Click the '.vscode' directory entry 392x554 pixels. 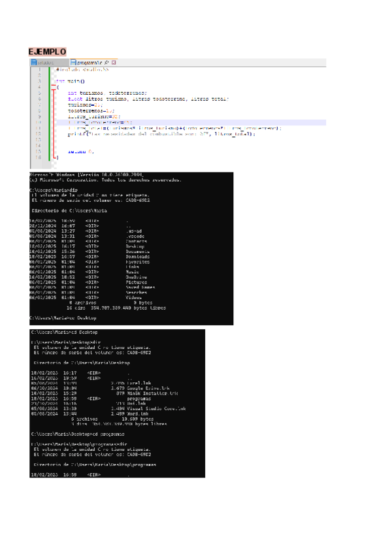pos(135,236)
